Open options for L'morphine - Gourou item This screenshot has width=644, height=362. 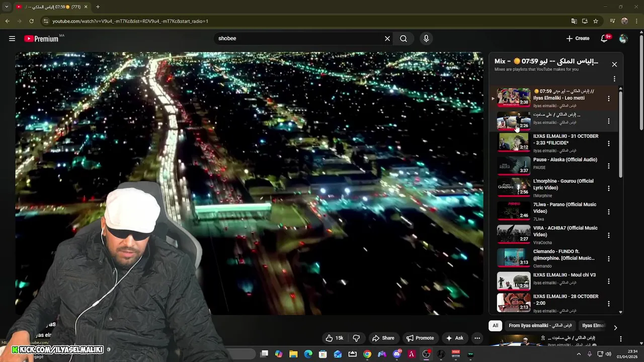tap(608, 189)
